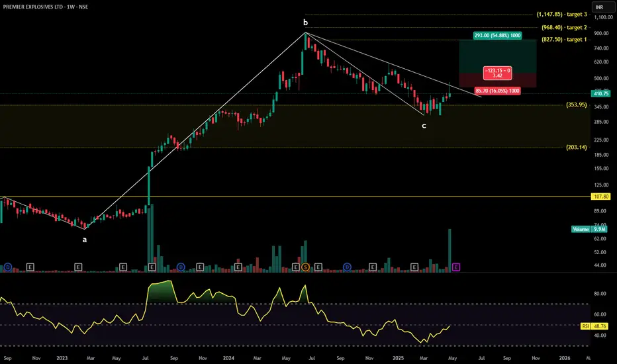Select the (827.50) target 1 label
This screenshot has width=617, height=364.
click(564, 39)
